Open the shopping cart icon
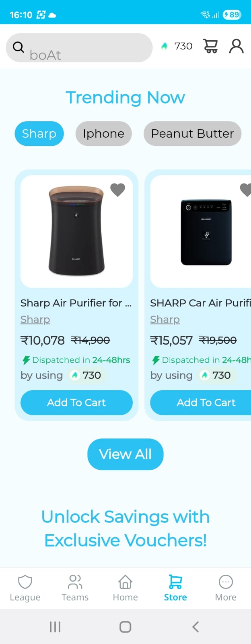The image size is (251, 644). 211,46
